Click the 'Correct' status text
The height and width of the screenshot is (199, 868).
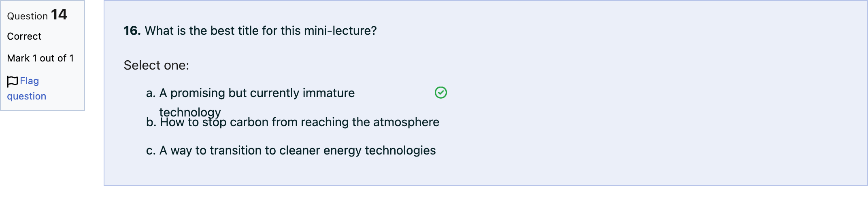click(24, 36)
